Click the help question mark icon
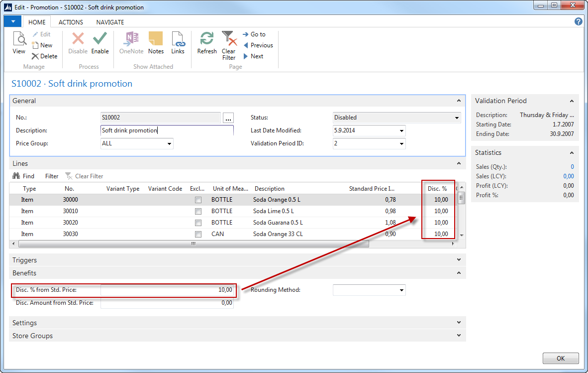This screenshot has width=588, height=373. [578, 21]
